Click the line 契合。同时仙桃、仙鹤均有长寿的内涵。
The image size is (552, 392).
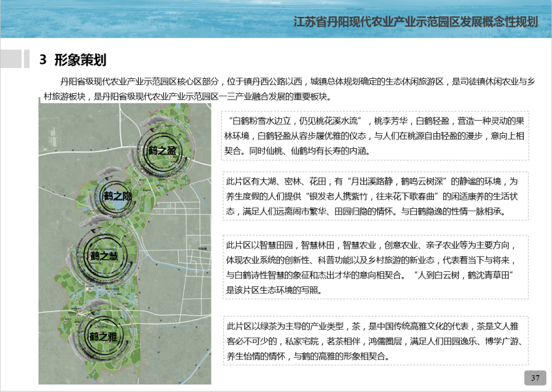click(297, 151)
